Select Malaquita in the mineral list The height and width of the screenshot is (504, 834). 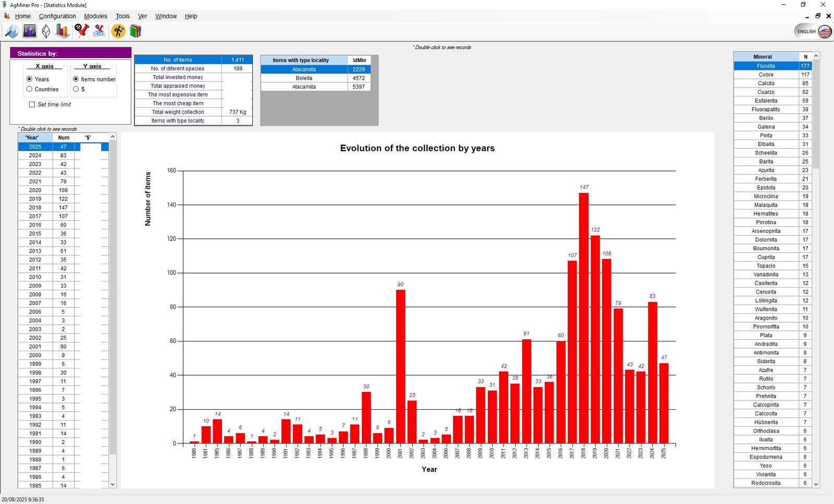point(772,205)
